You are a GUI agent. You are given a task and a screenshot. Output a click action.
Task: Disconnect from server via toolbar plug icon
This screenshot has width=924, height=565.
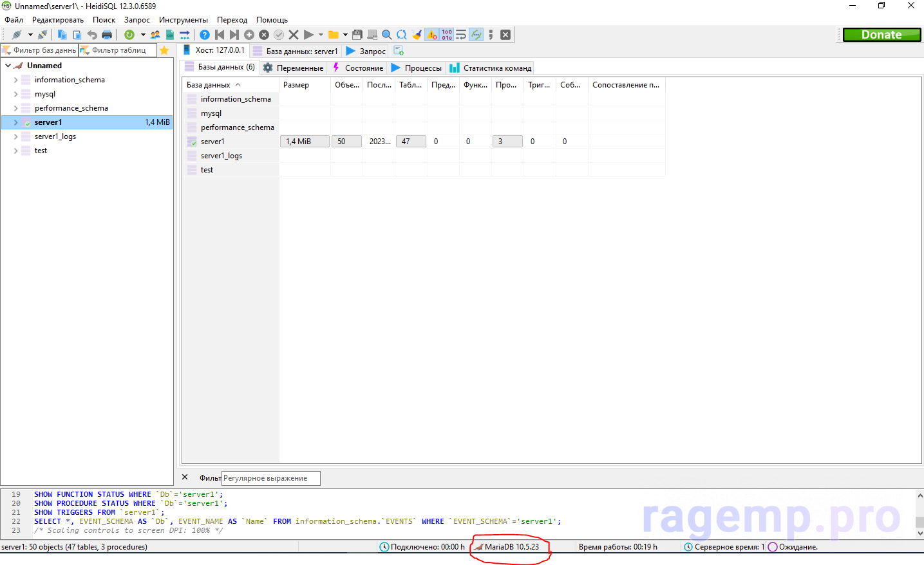click(x=42, y=35)
